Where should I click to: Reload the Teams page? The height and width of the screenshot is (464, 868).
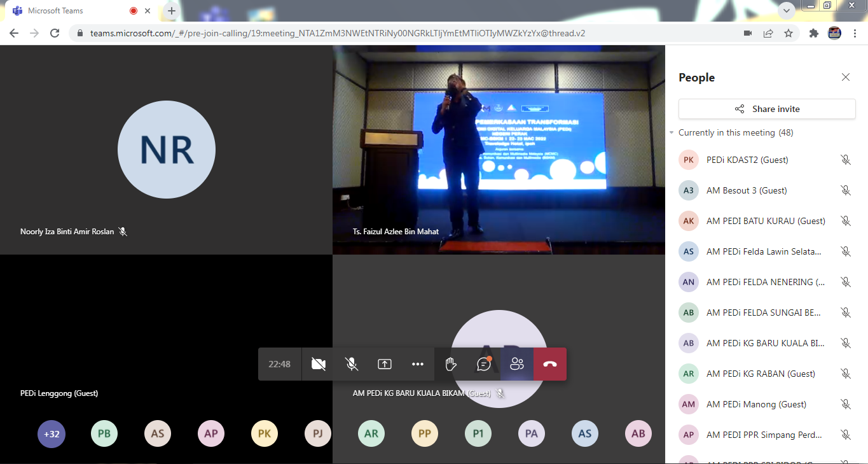(x=55, y=33)
